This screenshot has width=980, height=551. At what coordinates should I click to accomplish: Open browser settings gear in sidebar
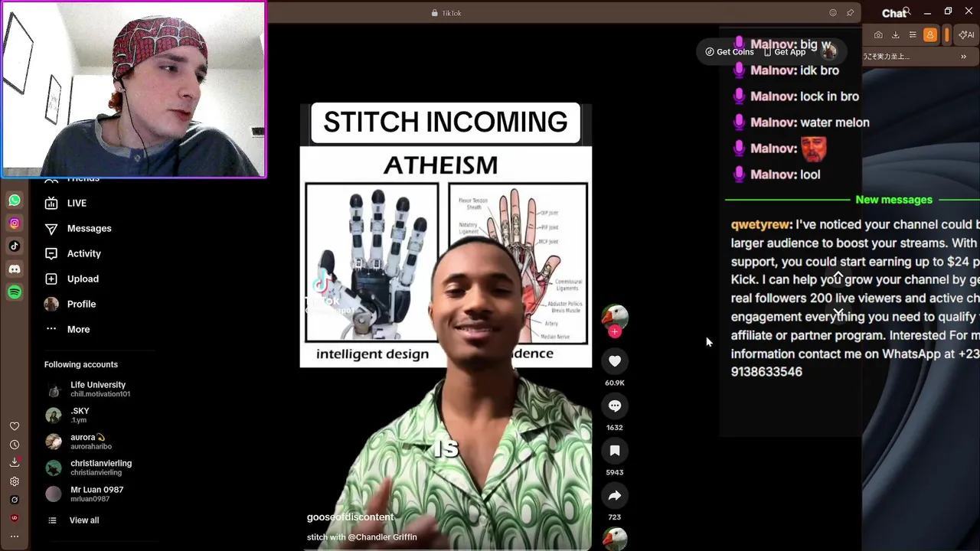click(15, 481)
